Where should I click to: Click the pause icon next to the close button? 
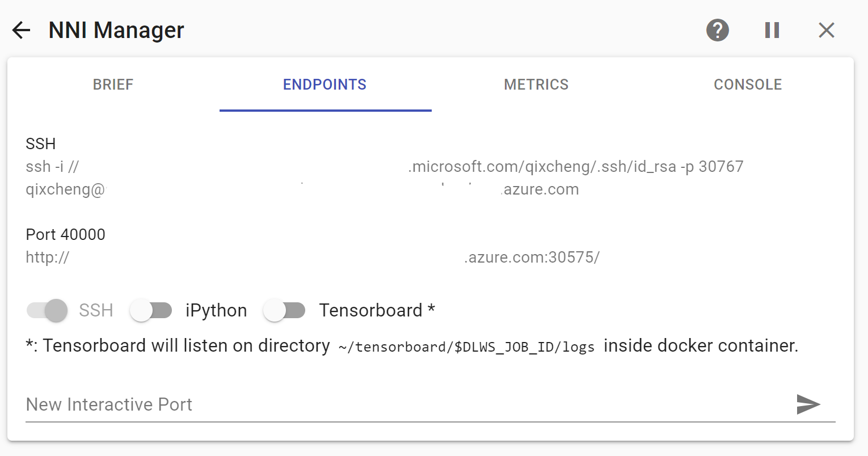point(772,30)
